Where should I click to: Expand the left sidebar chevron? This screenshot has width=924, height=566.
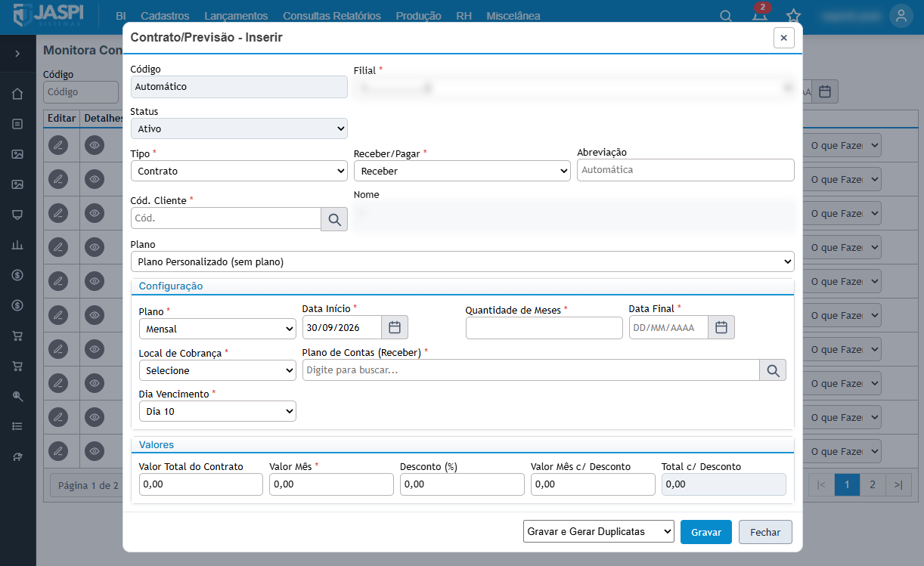[x=17, y=54]
